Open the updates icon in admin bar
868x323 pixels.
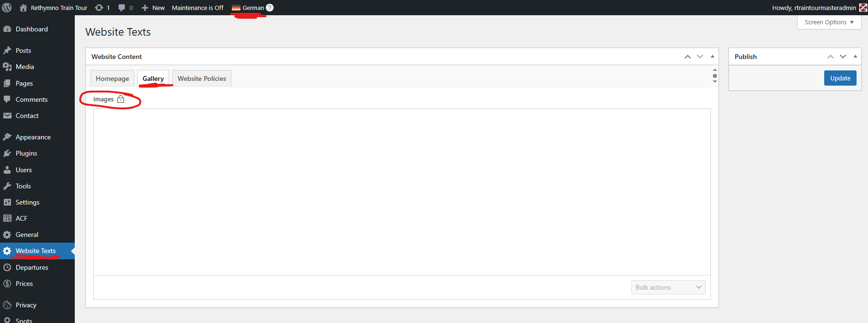coord(99,8)
